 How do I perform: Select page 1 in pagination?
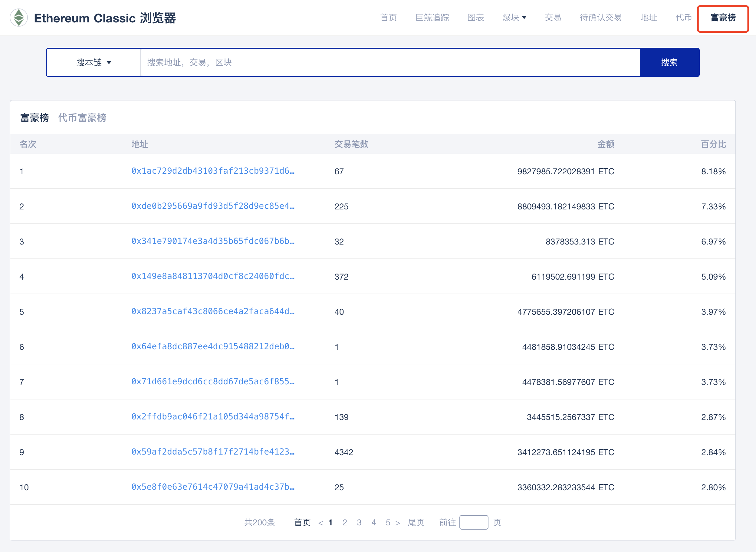click(330, 522)
